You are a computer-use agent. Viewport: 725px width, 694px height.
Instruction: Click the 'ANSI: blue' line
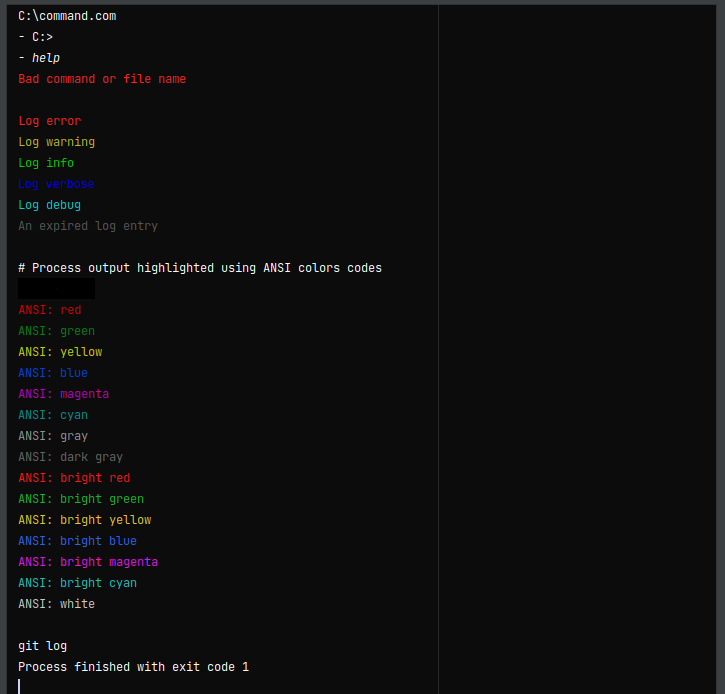pyautogui.click(x=53, y=373)
